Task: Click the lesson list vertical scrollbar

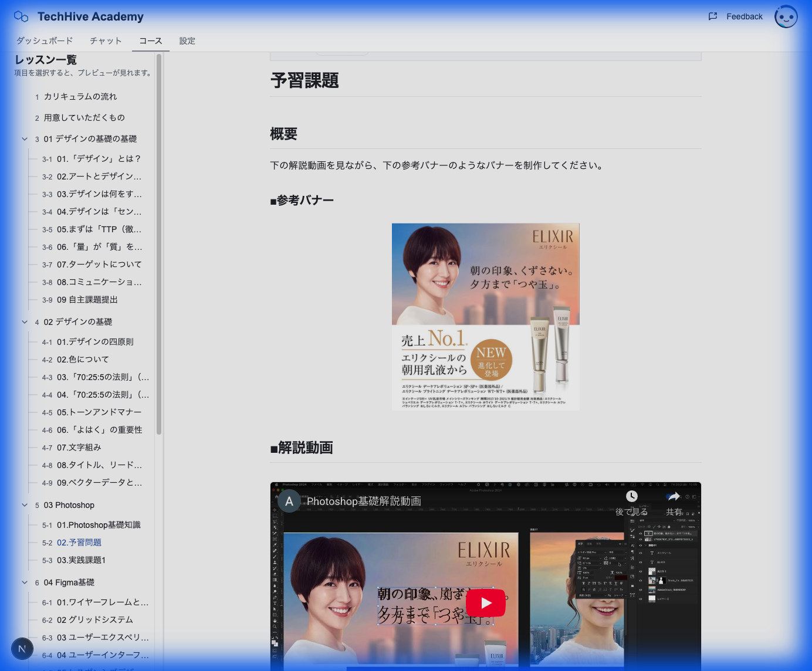Action: (159, 244)
